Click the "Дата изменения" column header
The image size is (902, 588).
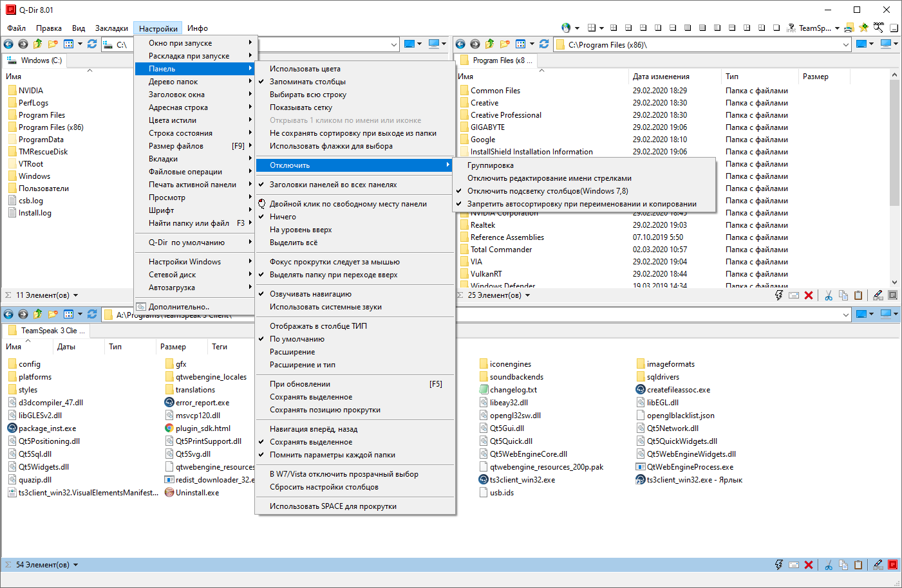coord(661,77)
